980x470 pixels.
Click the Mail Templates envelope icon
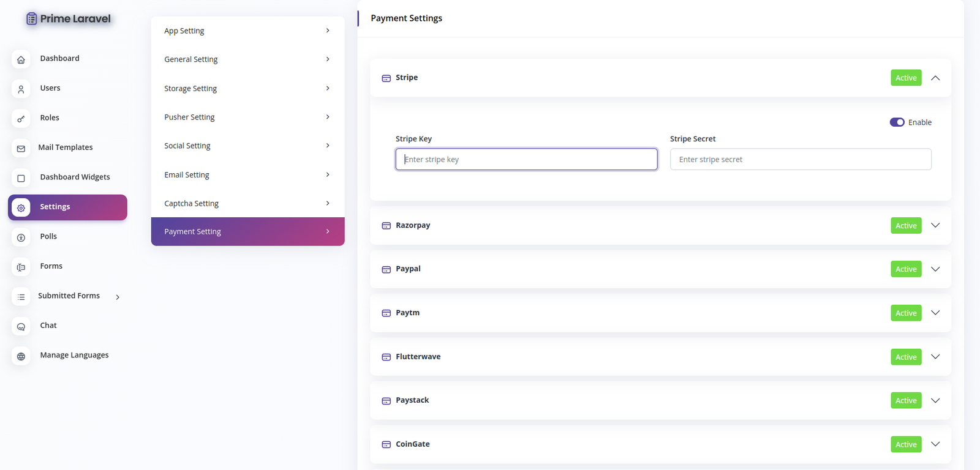21,148
